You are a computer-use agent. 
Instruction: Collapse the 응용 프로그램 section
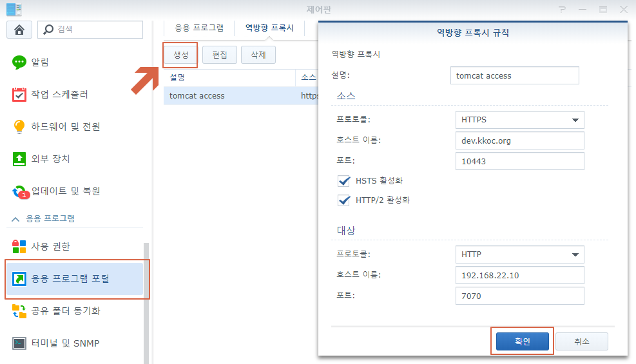(x=14, y=218)
